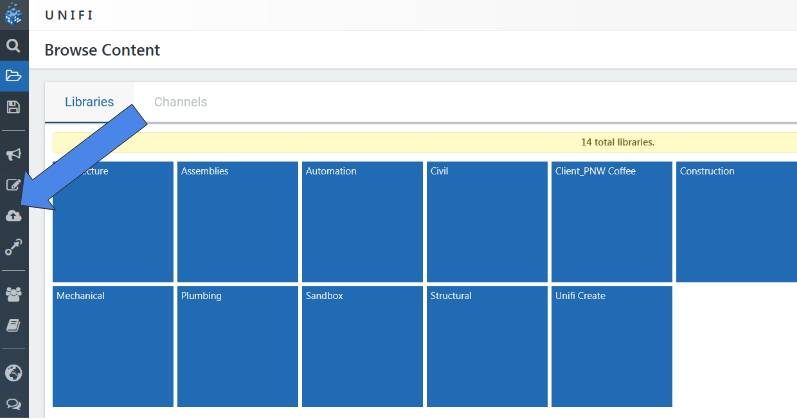Image resolution: width=797 pixels, height=419 pixels.
Task: Click the Browse Content heading
Action: (x=102, y=50)
